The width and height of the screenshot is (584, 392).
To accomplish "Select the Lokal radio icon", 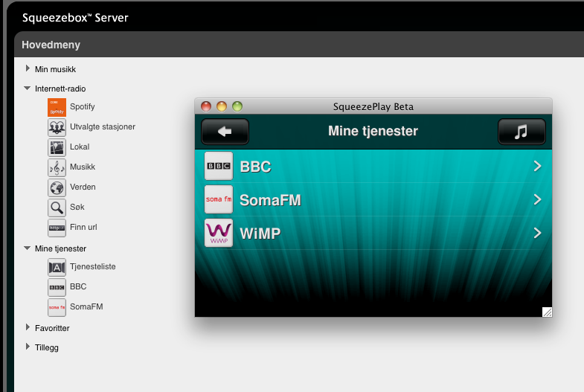I will [57, 147].
